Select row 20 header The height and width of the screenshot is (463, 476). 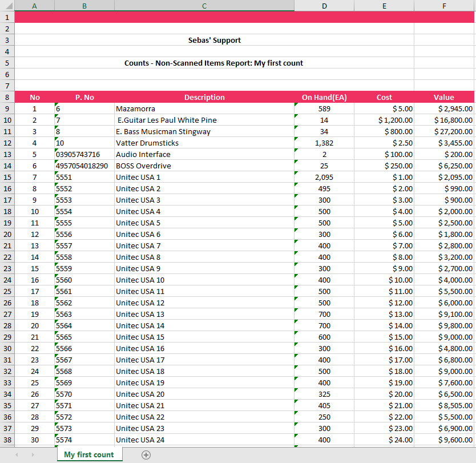tap(7, 235)
